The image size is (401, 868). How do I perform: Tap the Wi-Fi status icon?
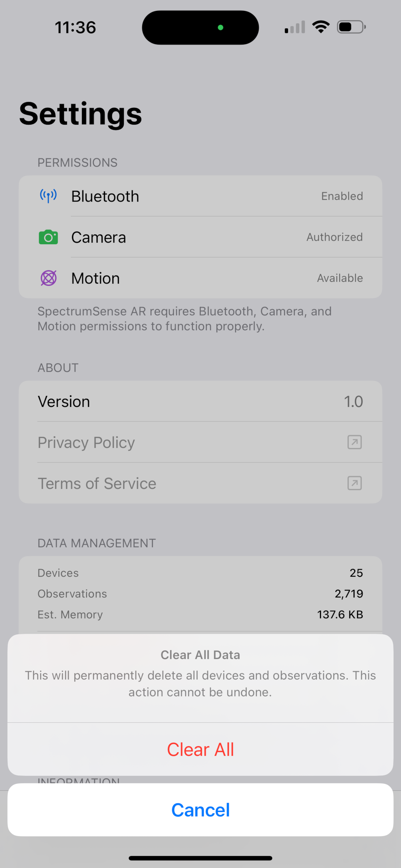pyautogui.click(x=321, y=27)
